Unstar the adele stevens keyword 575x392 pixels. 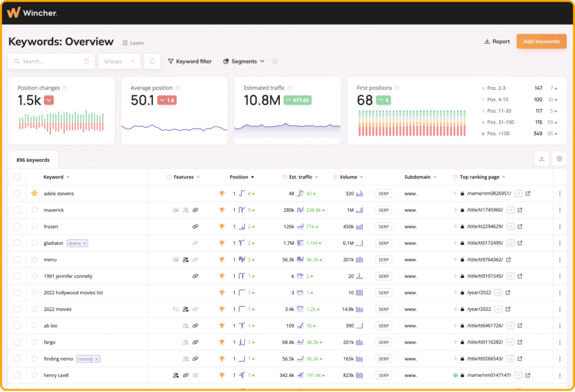34,193
